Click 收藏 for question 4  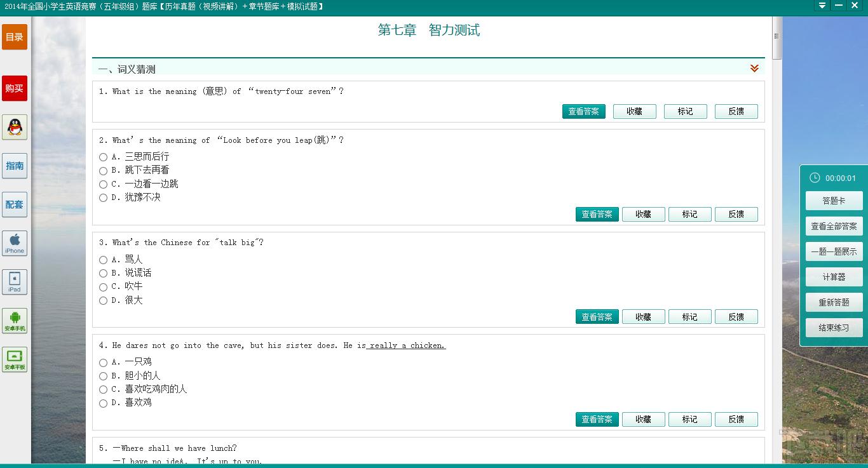click(644, 419)
